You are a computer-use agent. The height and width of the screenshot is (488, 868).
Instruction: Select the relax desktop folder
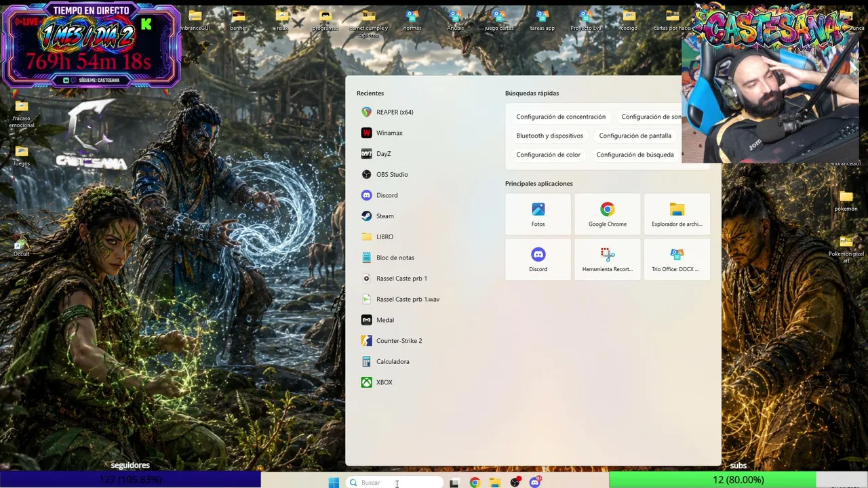pyautogui.click(x=282, y=20)
